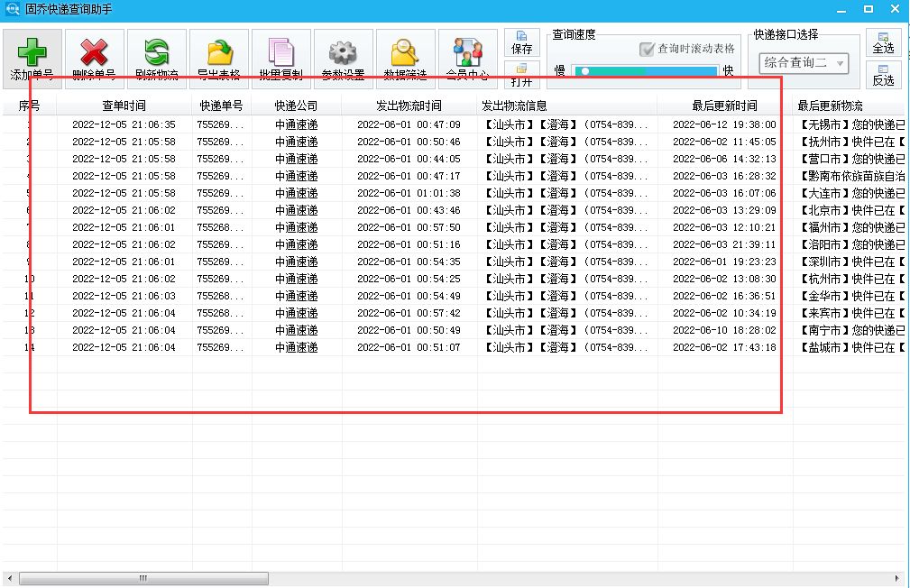The width and height of the screenshot is (910, 588).
Task: Click the app logo in the title bar
Action: pos(11,9)
